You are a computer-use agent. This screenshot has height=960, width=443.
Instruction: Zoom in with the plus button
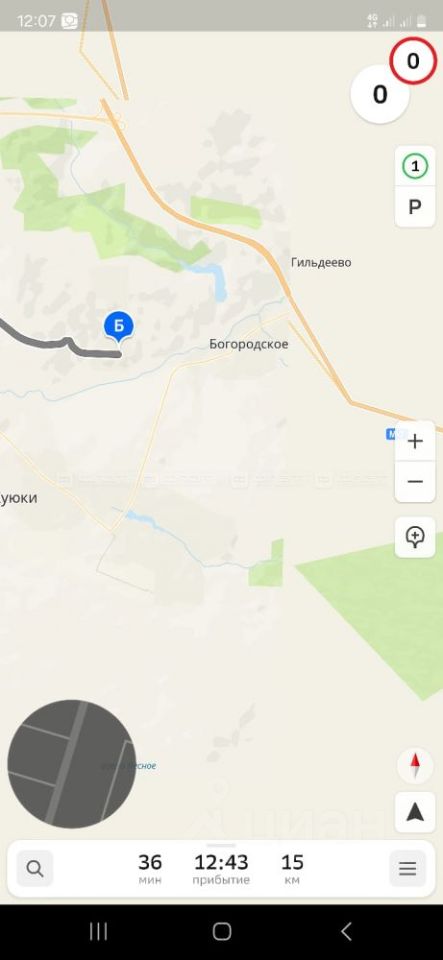click(415, 441)
